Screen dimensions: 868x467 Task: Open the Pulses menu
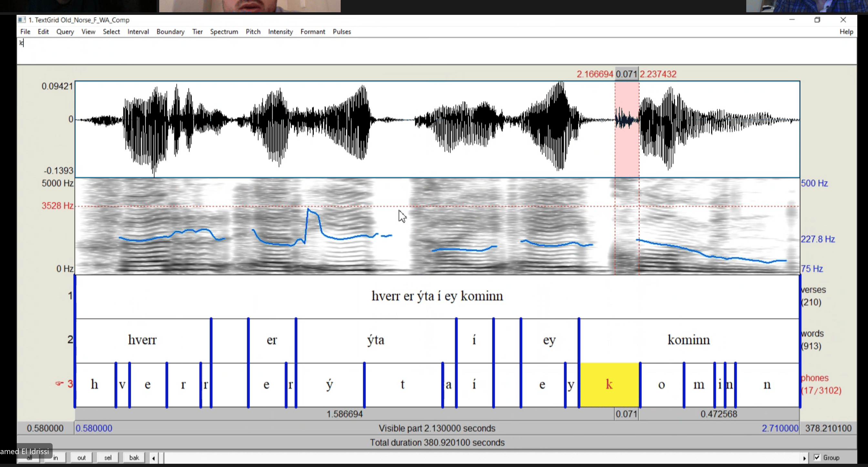click(342, 32)
